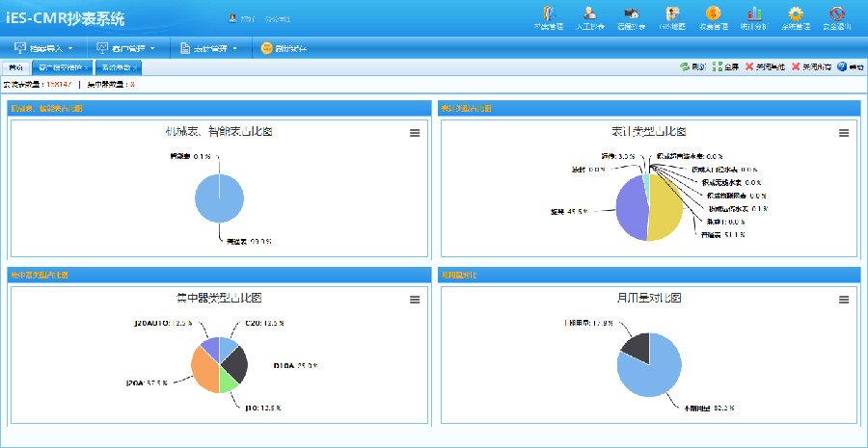Expand the first dropdown menu in navigation bar
Viewport: 868px width, 448px height.
coord(44,48)
